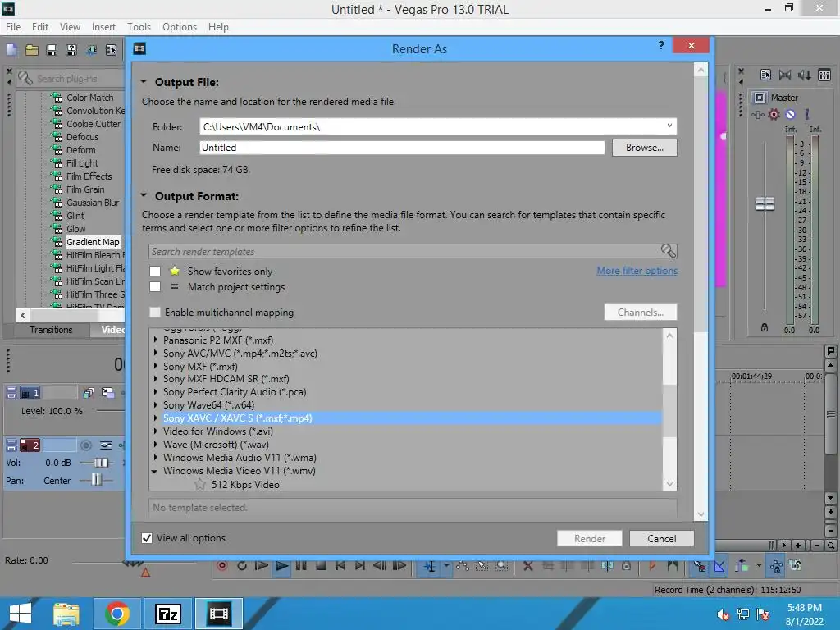Open the mixing console icon in mixer toolbar
Screen dimensions: 840x630
[x=824, y=75]
